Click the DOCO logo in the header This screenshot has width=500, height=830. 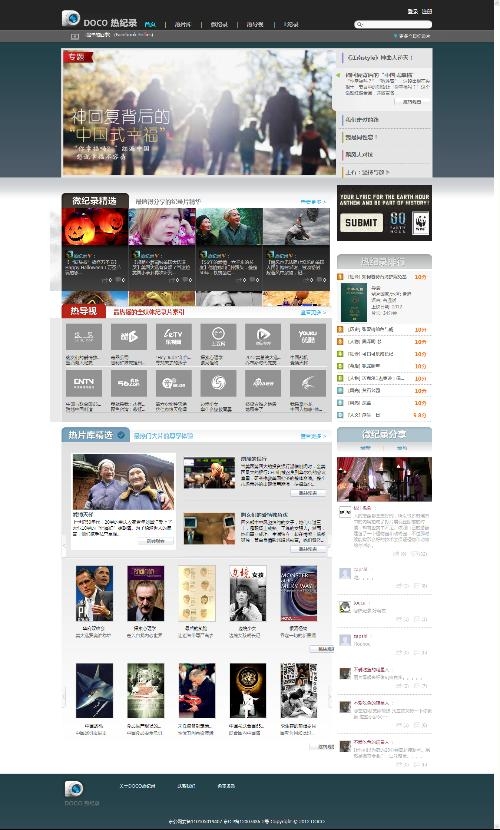click(x=99, y=20)
